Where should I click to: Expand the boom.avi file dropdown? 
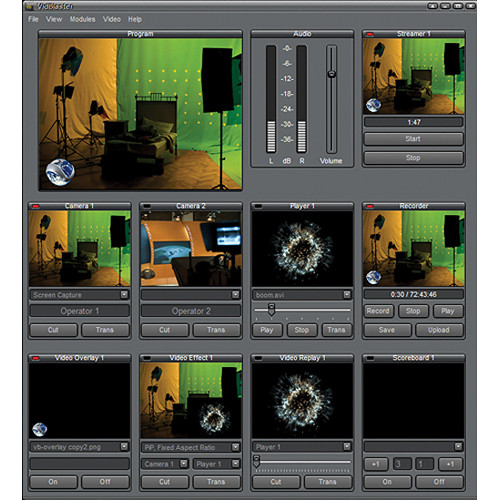pyautogui.click(x=347, y=295)
